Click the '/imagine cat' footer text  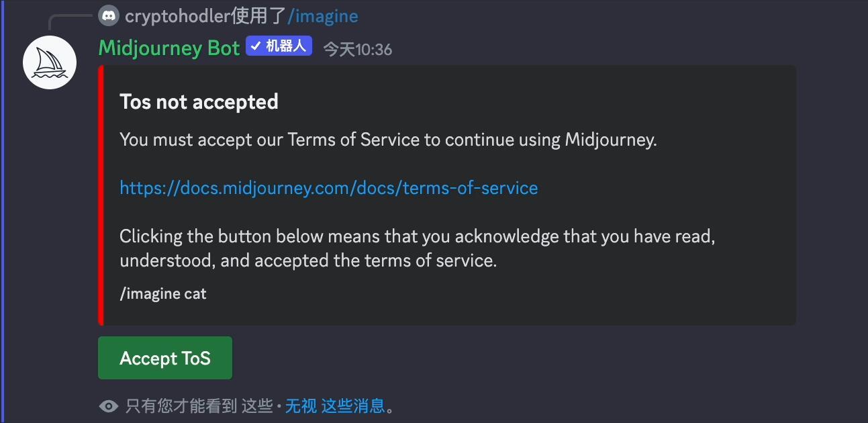pyautogui.click(x=163, y=293)
